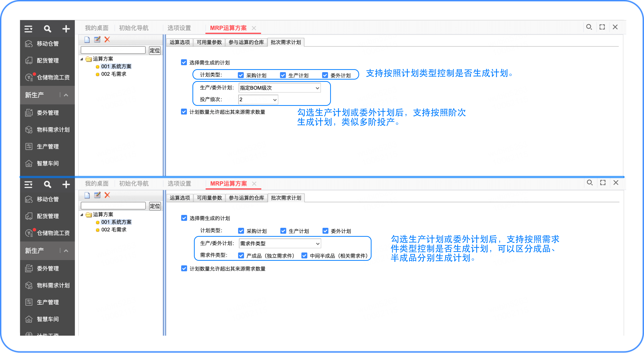
Task: Open the hamburger menu icon in upper window
Action: coord(28,29)
